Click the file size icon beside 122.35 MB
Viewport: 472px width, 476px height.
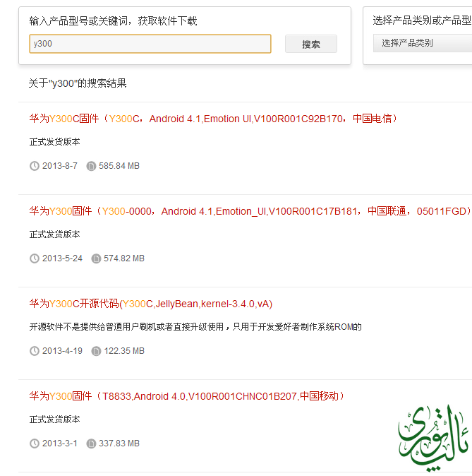pyautogui.click(x=96, y=351)
